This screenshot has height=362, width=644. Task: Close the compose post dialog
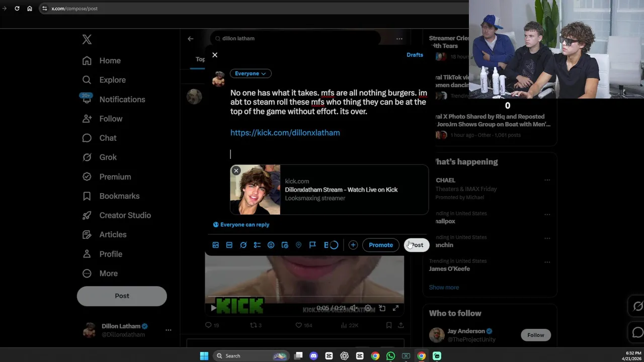click(215, 55)
